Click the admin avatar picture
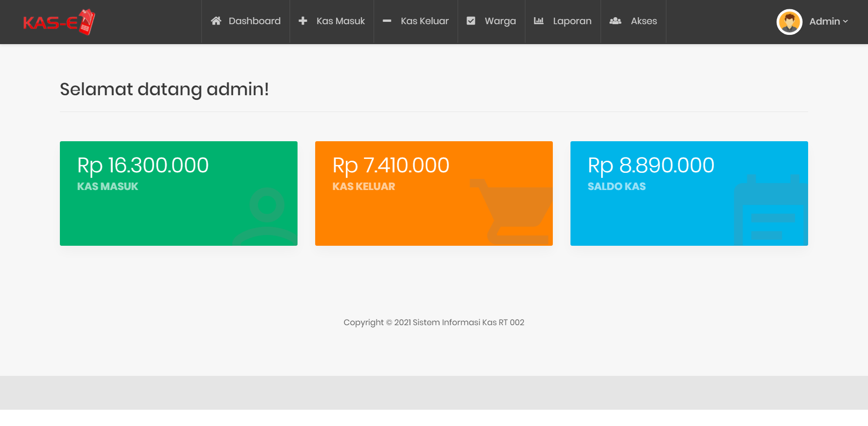This screenshot has height=426, width=868. tap(789, 21)
